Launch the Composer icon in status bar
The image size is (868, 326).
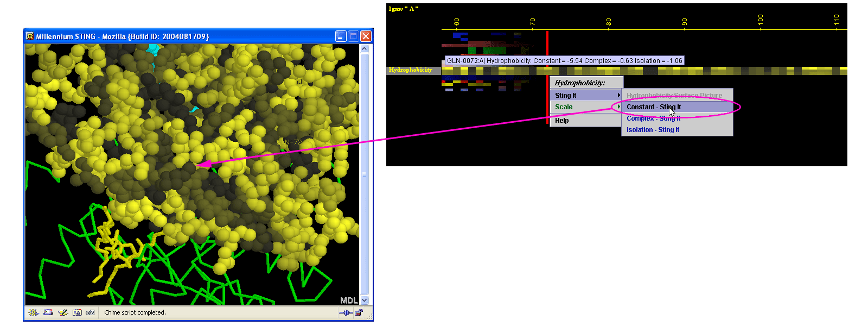pyautogui.click(x=62, y=312)
